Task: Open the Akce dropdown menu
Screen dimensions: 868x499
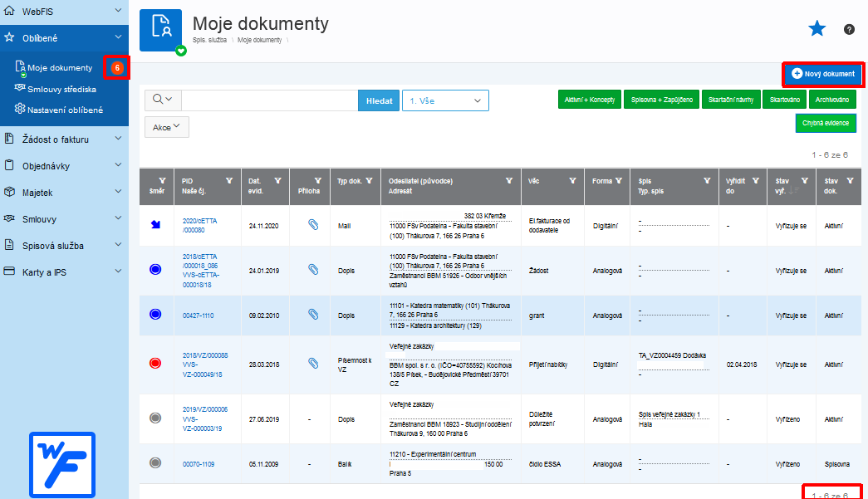Action: (167, 127)
